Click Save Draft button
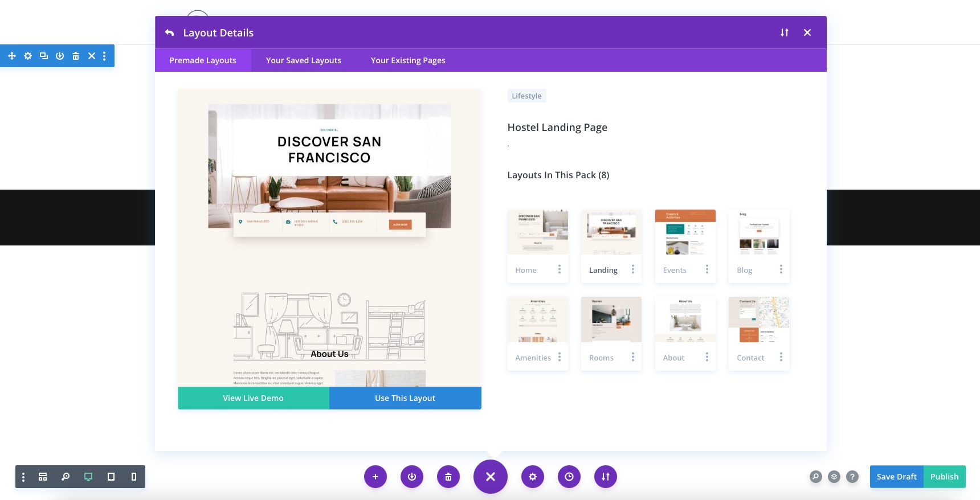 (897, 477)
